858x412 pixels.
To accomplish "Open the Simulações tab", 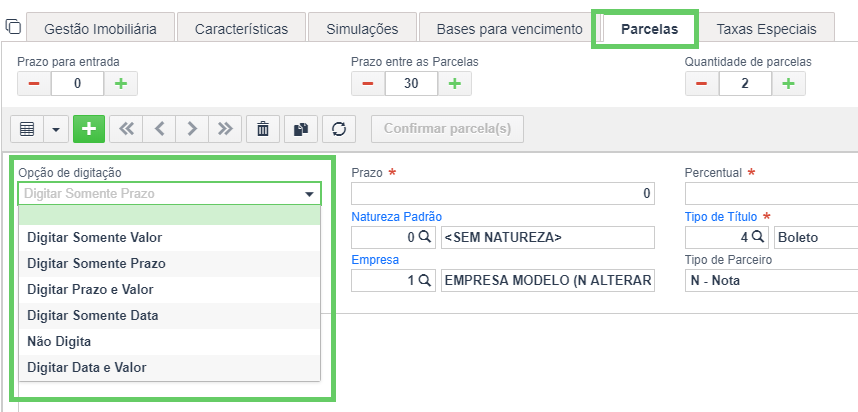I will [362, 29].
